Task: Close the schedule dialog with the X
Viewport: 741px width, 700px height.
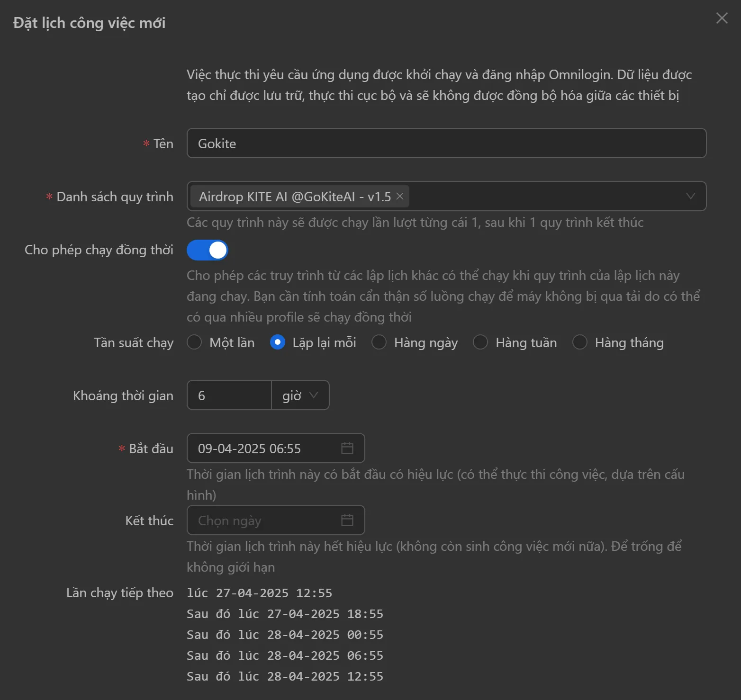Action: point(722,18)
